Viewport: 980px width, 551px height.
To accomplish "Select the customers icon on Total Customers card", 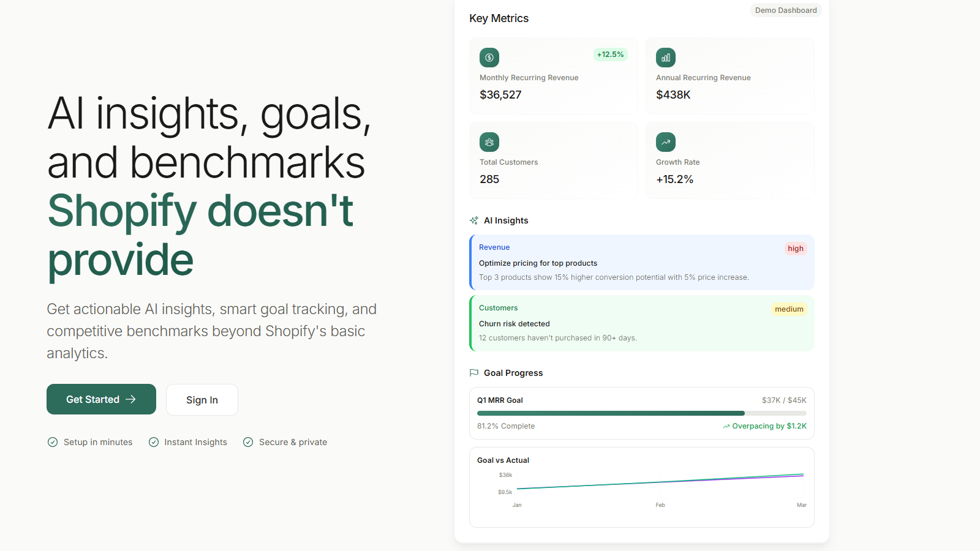I will pos(489,141).
